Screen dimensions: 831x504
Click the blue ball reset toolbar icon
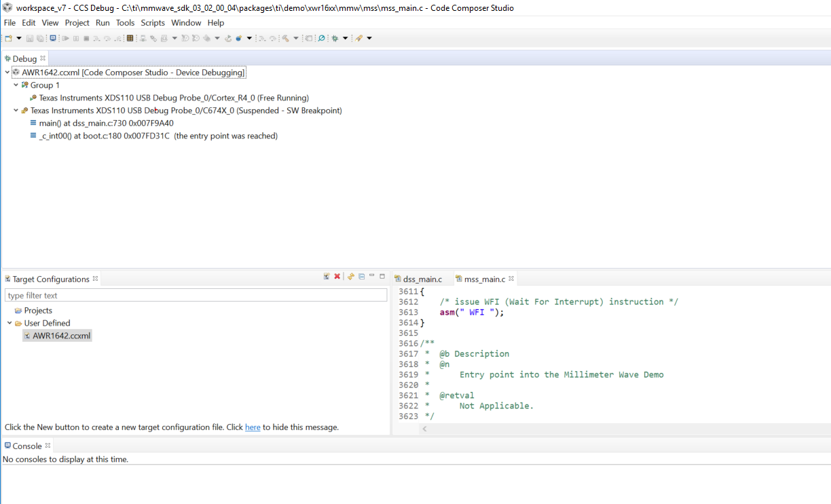click(x=239, y=38)
